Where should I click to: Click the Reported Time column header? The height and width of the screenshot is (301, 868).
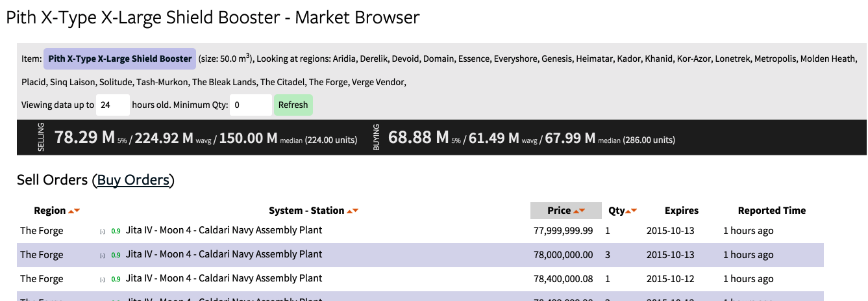[772, 211]
